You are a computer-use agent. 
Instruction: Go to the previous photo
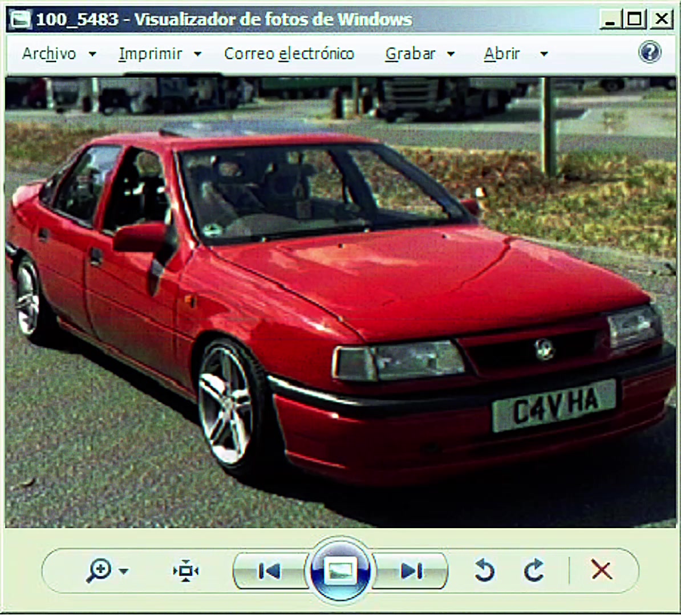tap(270, 572)
